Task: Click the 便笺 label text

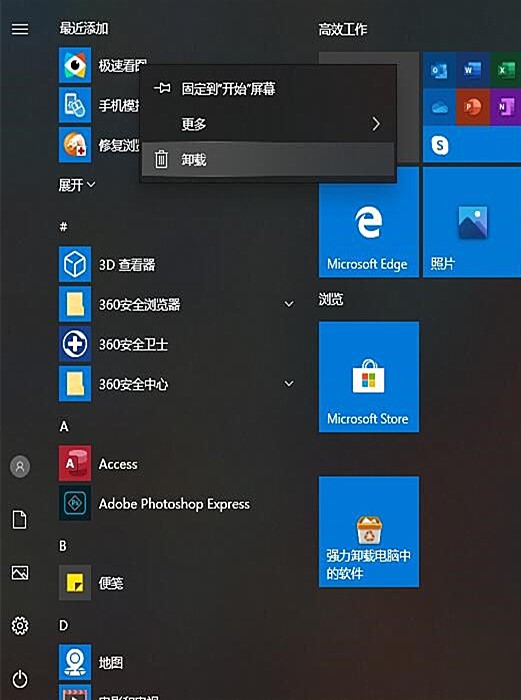Action: click(x=111, y=583)
